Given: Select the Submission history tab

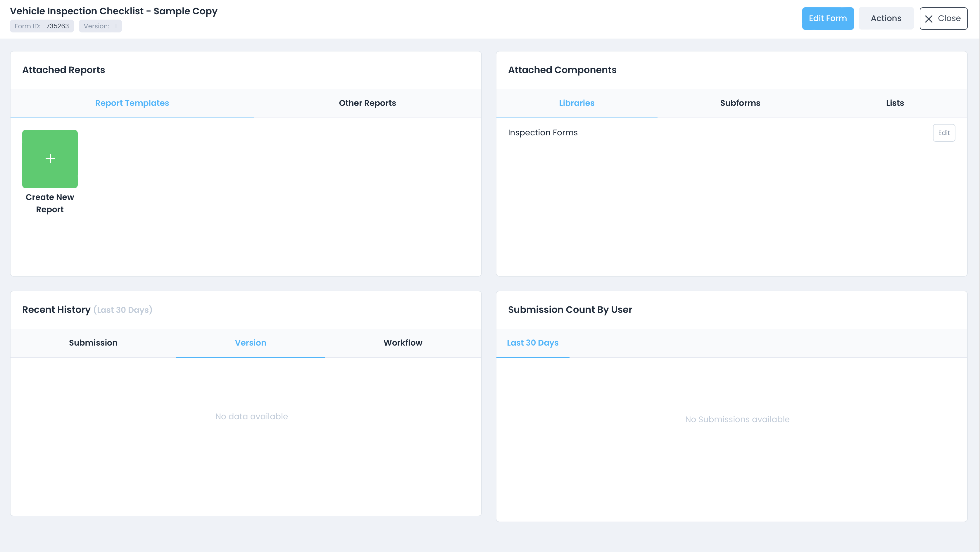Looking at the screenshot, I should [x=93, y=343].
